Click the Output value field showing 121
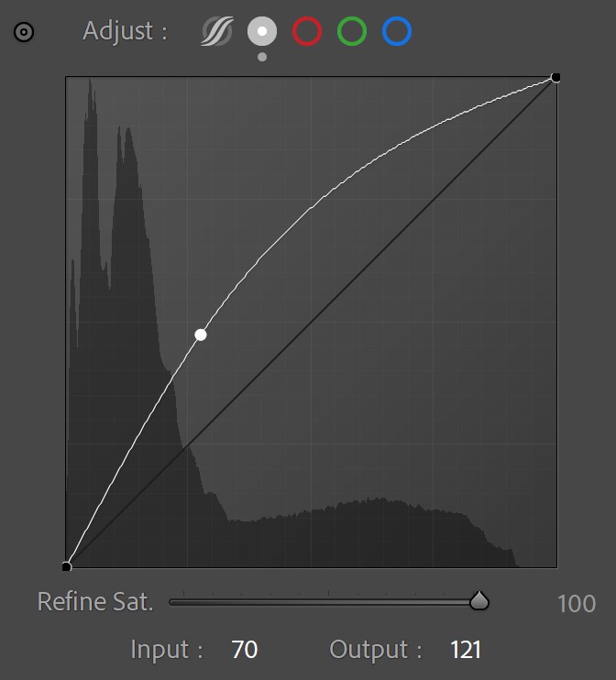 (x=466, y=651)
